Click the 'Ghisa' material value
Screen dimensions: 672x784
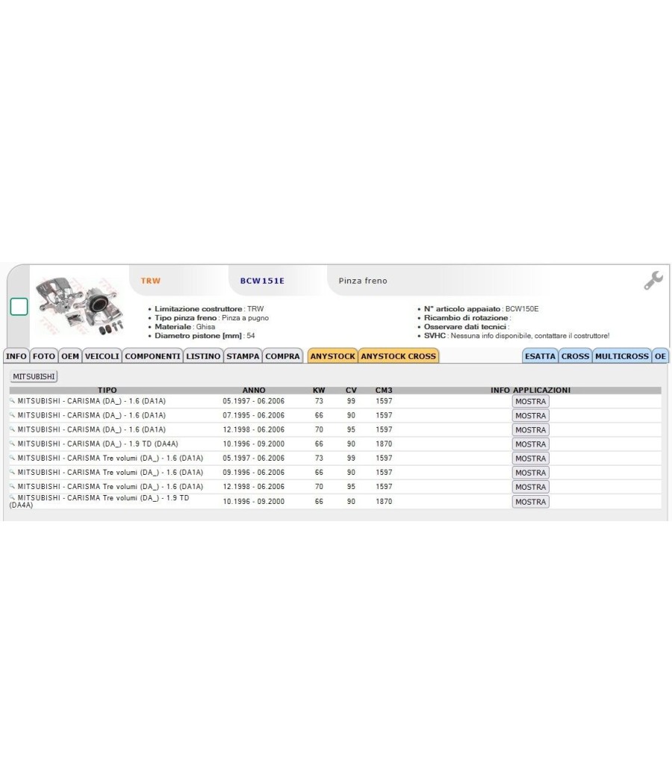(x=205, y=327)
